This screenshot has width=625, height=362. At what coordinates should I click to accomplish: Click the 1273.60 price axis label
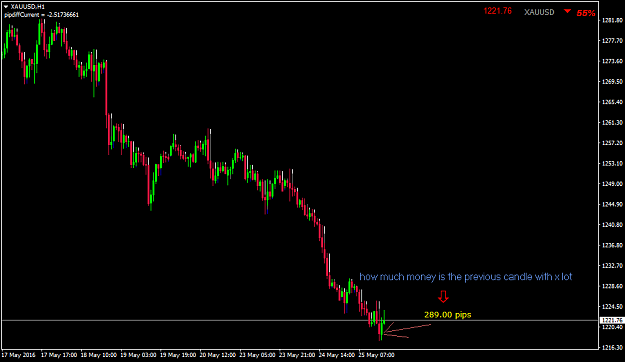(613, 61)
